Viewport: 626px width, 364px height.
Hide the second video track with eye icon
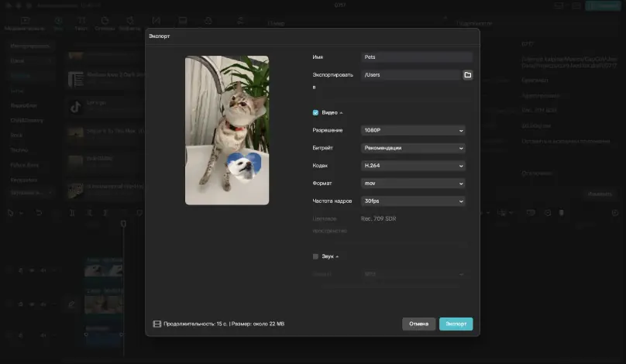pyautogui.click(x=32, y=304)
